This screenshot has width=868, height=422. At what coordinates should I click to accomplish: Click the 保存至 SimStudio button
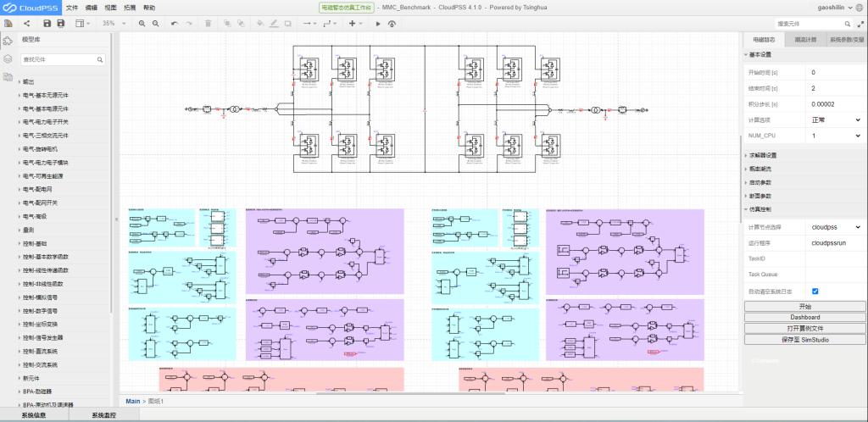pyautogui.click(x=804, y=339)
